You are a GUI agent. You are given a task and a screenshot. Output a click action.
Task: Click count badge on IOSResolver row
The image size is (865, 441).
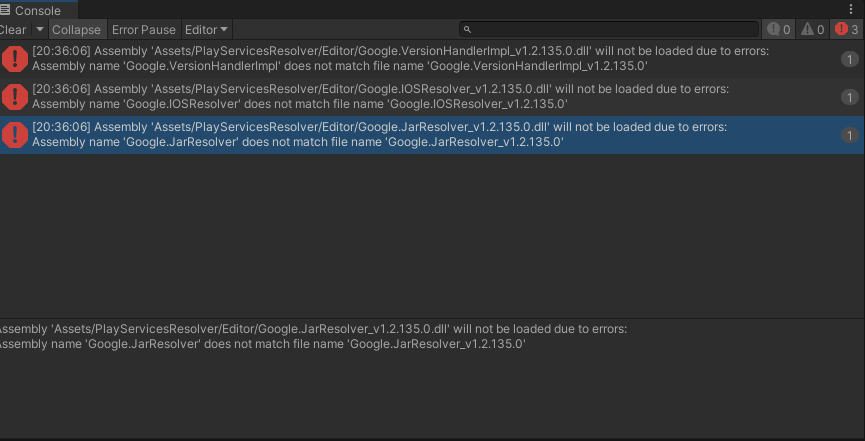tap(850, 97)
